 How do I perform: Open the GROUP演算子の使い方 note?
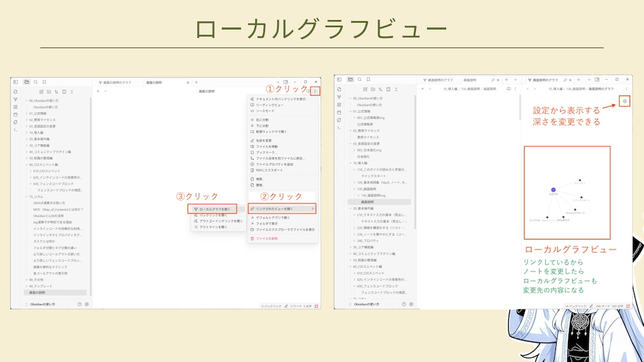tap(49, 203)
